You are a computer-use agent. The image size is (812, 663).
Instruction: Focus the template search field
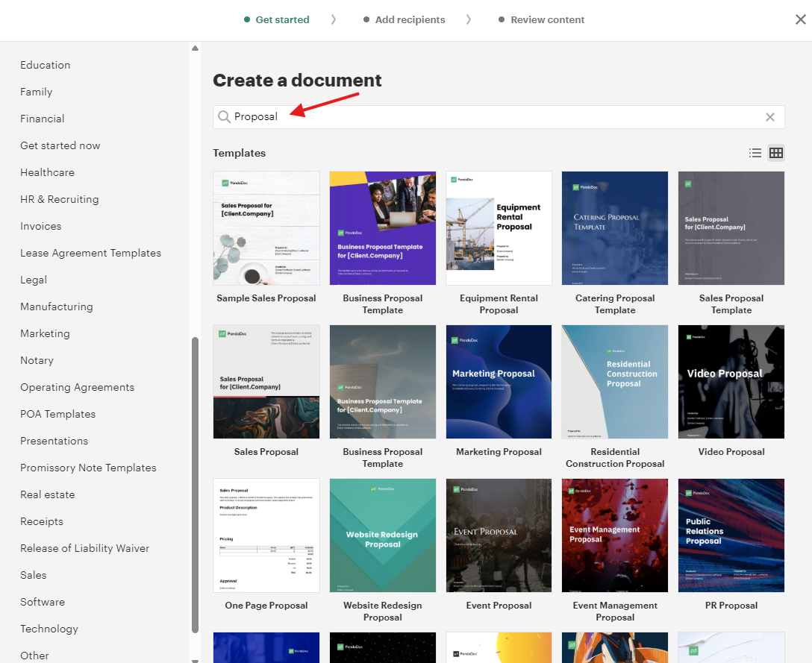(x=499, y=117)
